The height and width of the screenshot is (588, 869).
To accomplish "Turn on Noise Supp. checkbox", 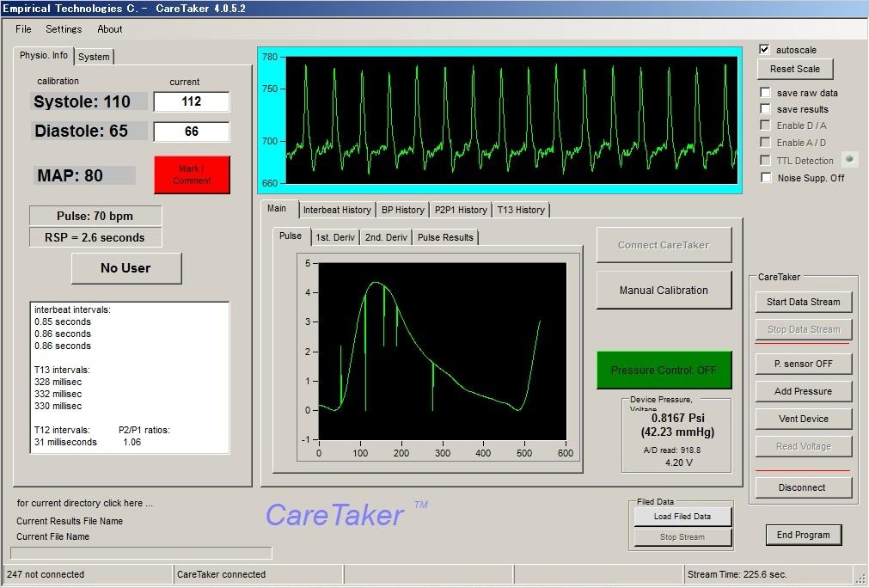I will 765,178.
